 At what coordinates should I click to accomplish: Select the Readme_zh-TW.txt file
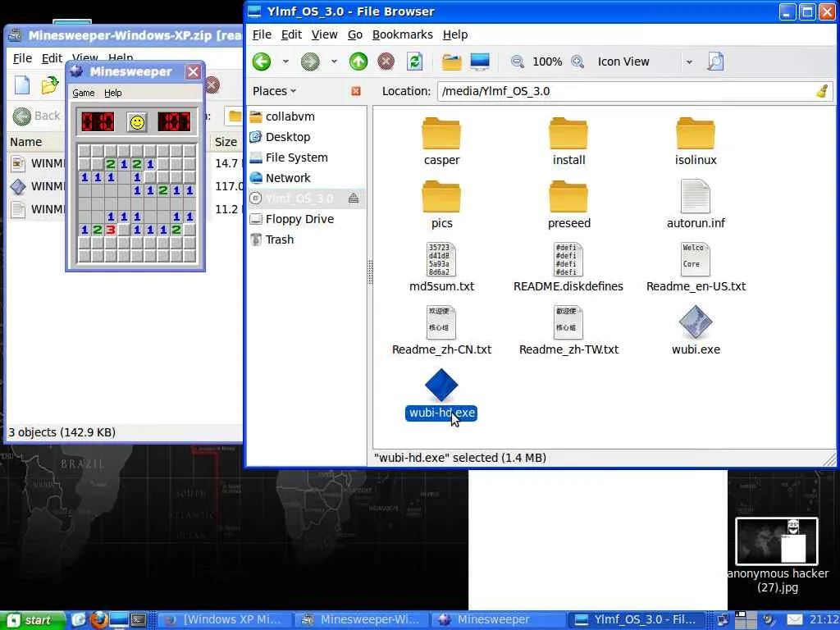568,331
